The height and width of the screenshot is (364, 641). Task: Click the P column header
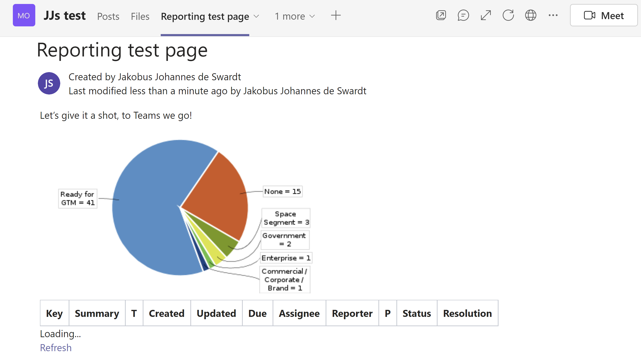pos(388,313)
